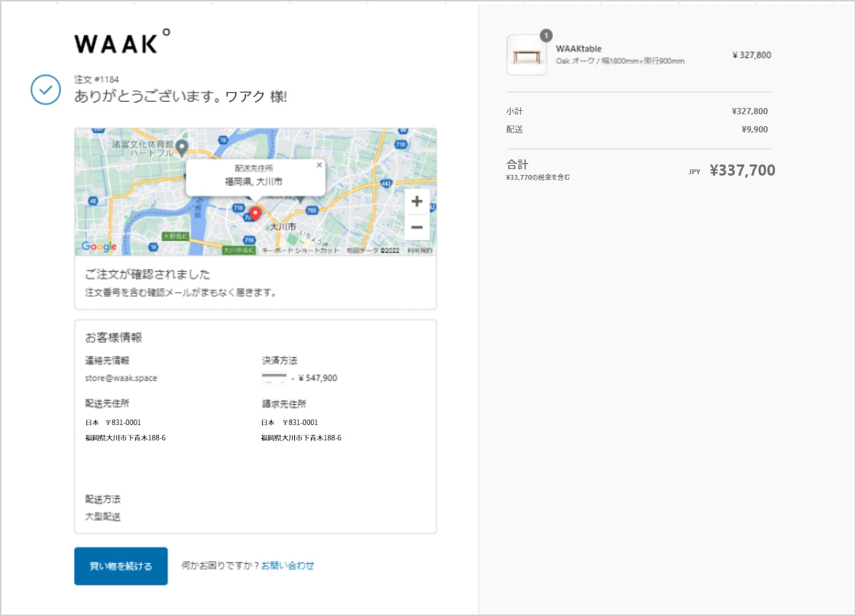The height and width of the screenshot is (616, 856).
Task: Click the WAAKtable product thumbnail
Action: (526, 55)
